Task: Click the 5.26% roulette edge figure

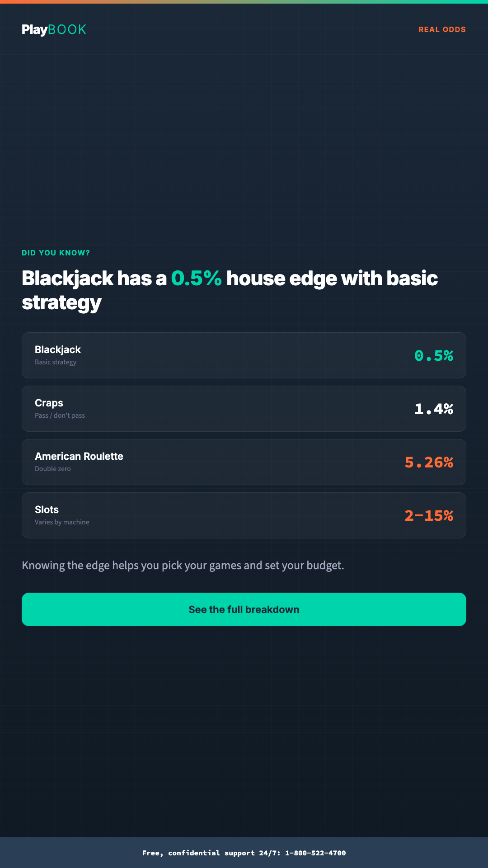Action: (429, 462)
